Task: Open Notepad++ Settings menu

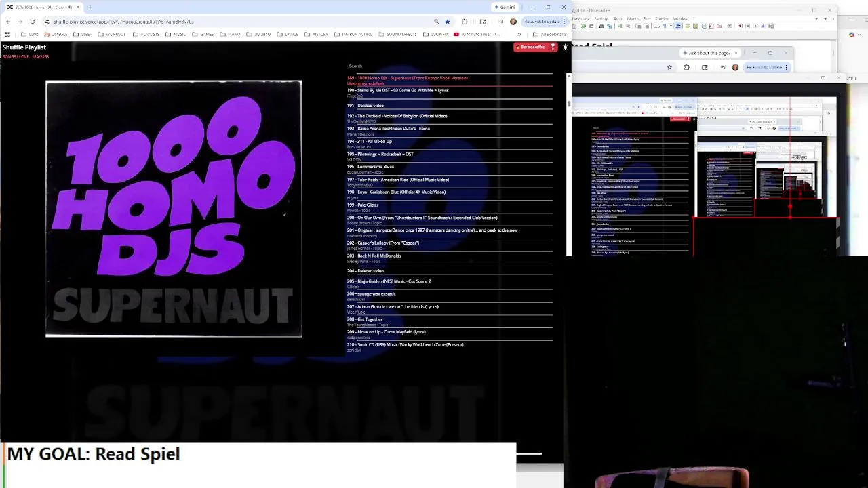Action: click(601, 19)
